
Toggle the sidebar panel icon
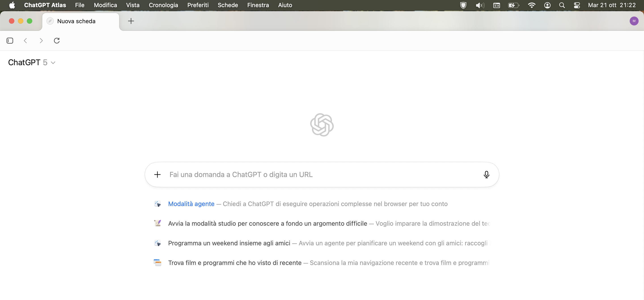click(10, 40)
